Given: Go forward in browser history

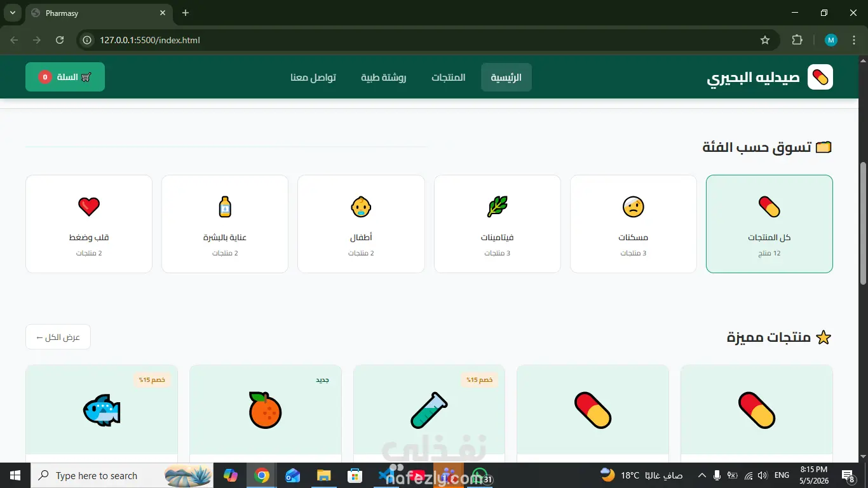Looking at the screenshot, I should click(x=37, y=40).
